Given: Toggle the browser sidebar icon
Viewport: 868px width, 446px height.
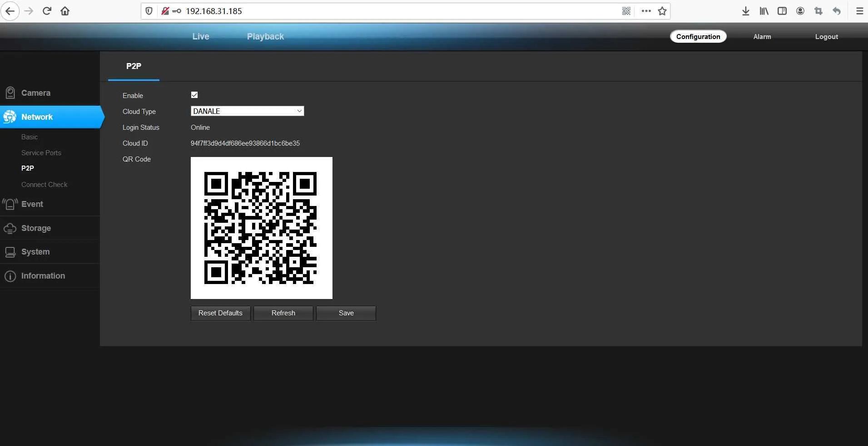Looking at the screenshot, I should coord(782,11).
